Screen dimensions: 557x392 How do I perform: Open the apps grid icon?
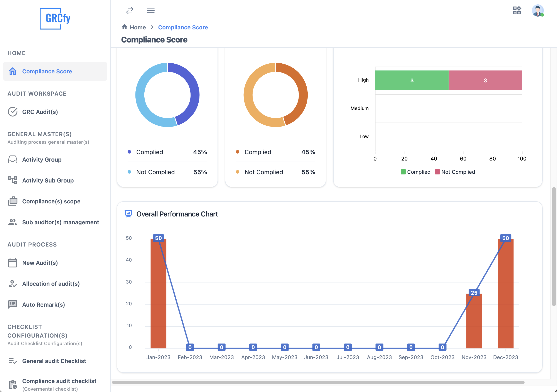coord(517,10)
